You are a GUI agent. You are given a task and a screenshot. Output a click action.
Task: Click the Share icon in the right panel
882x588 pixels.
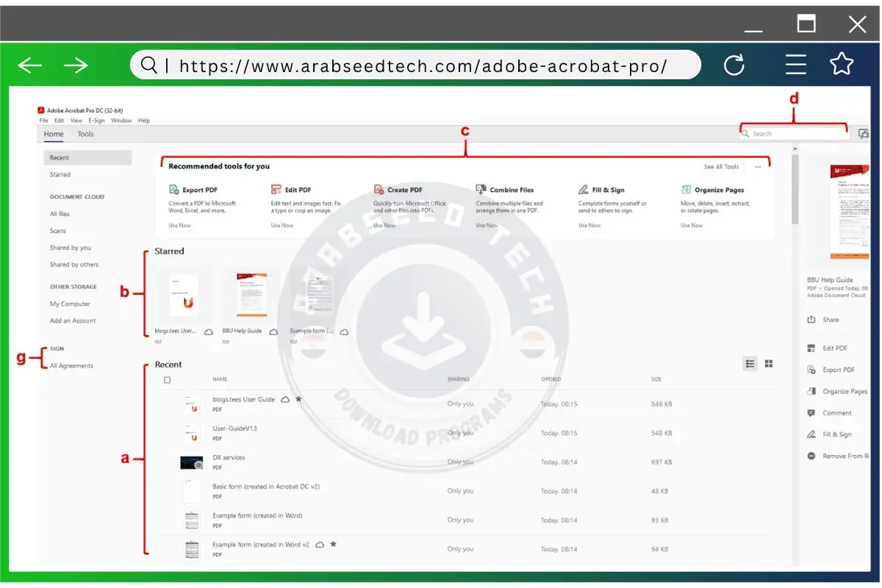tap(811, 319)
